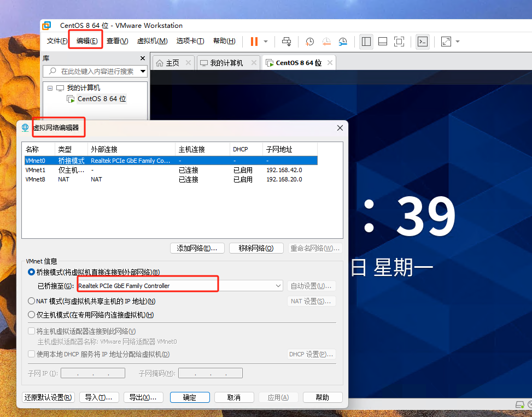The height and width of the screenshot is (417, 532).
Task: Confirm with the 确定 button
Action: pos(190,397)
